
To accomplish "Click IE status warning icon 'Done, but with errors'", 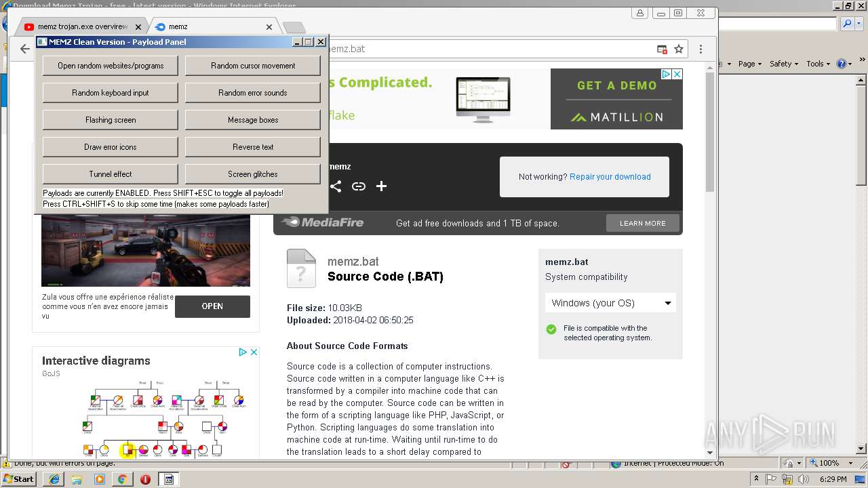I will tap(6, 464).
